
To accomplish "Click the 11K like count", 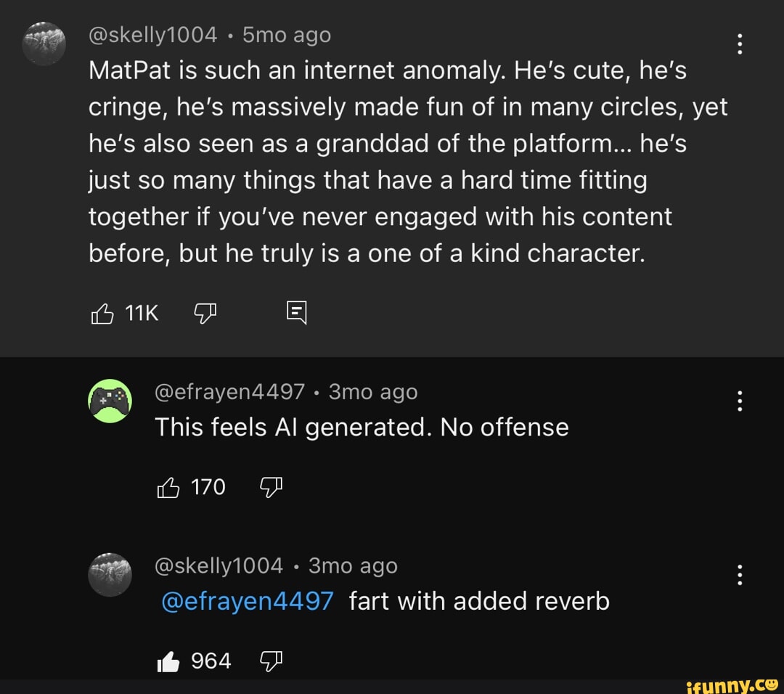I will pos(141,313).
